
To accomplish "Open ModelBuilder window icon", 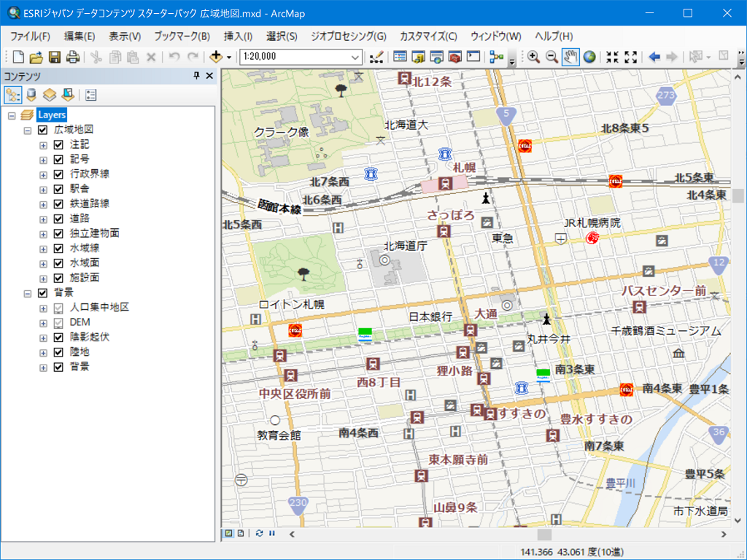I will (497, 57).
